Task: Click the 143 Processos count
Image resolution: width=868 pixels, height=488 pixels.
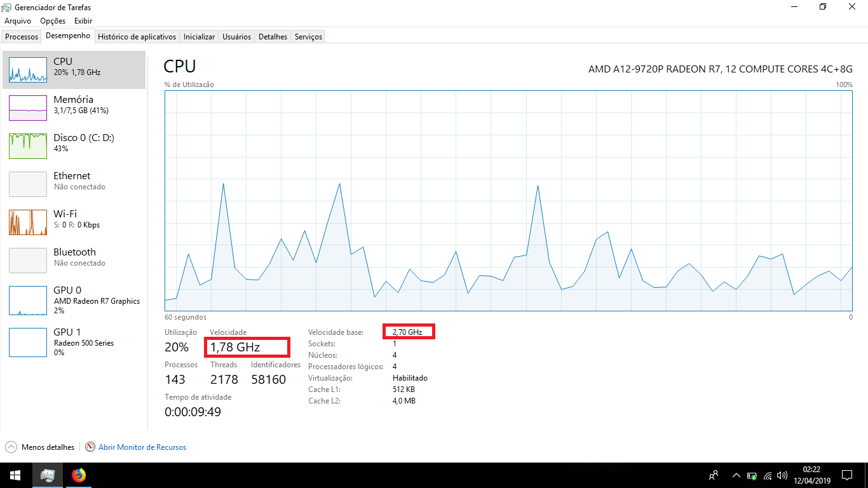Action: click(x=175, y=379)
